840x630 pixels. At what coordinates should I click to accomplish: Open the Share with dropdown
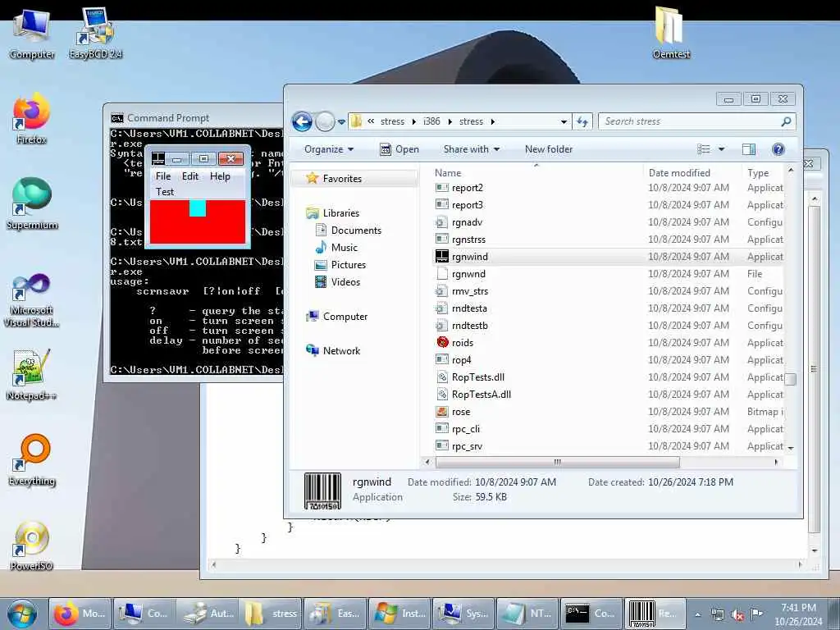click(x=472, y=149)
